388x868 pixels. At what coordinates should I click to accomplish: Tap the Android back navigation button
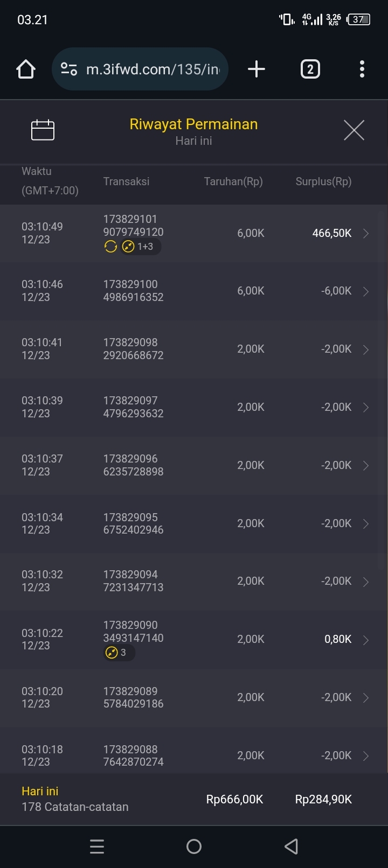coord(291,846)
